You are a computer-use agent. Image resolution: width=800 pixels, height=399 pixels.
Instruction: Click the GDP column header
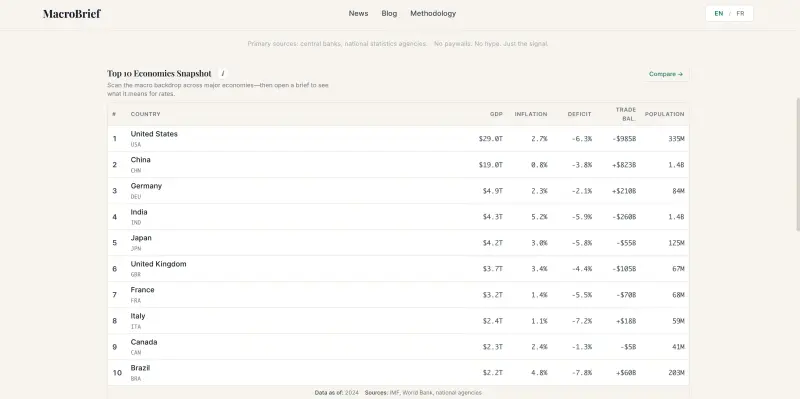click(496, 114)
